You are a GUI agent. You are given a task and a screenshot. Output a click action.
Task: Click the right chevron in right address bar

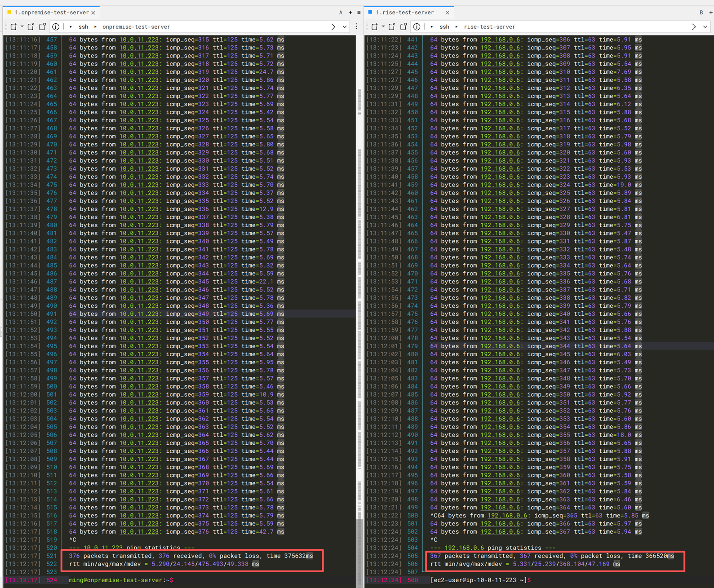pyautogui.click(x=694, y=27)
